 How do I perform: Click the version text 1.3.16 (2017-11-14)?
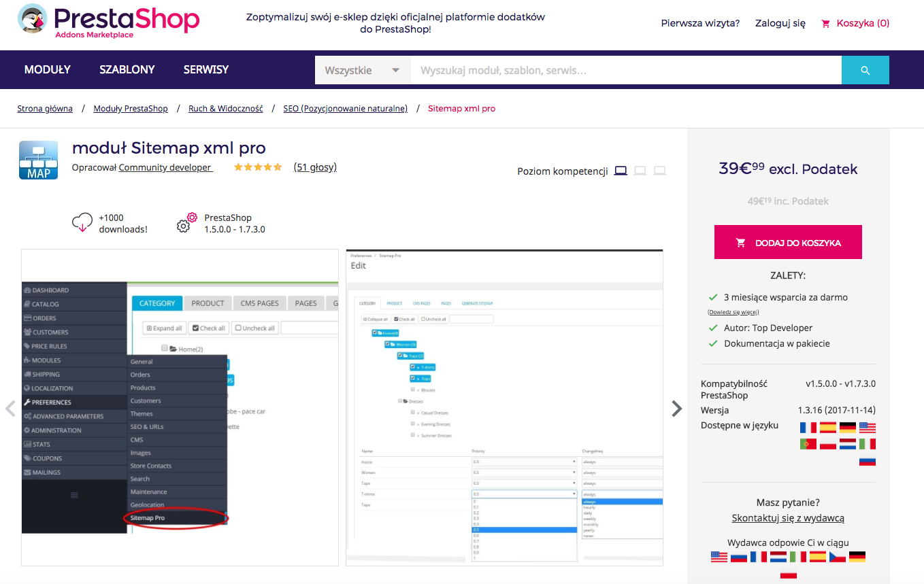[837, 411]
